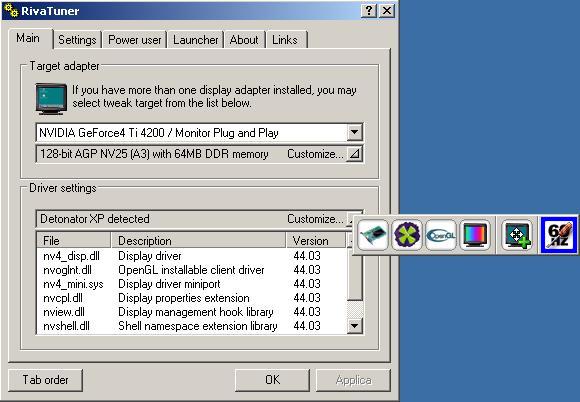The image size is (580, 402).
Task: Click Display management hook library description
Action: (x=196, y=312)
